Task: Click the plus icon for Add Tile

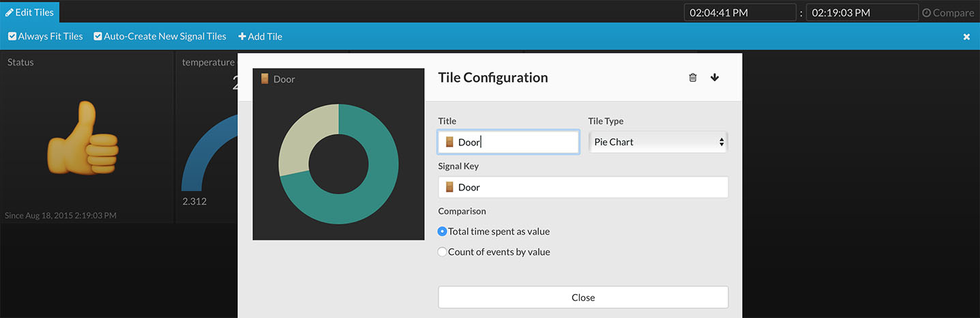Action: tap(242, 37)
